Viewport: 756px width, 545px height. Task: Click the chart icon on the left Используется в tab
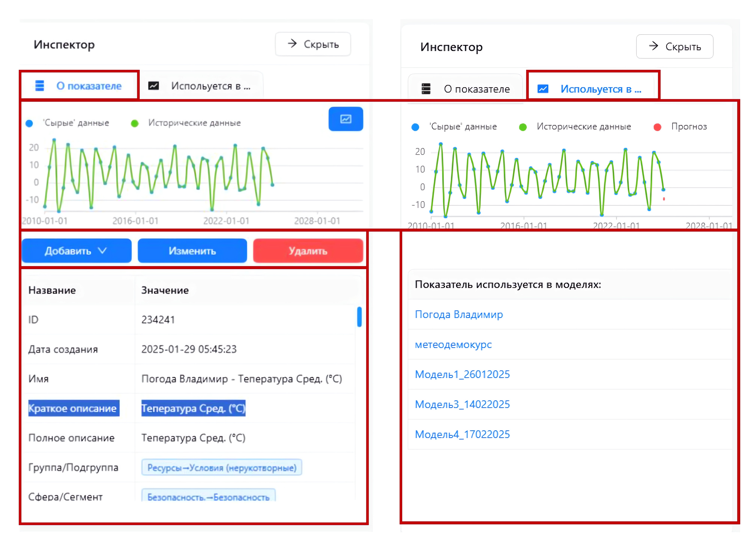coord(153,86)
